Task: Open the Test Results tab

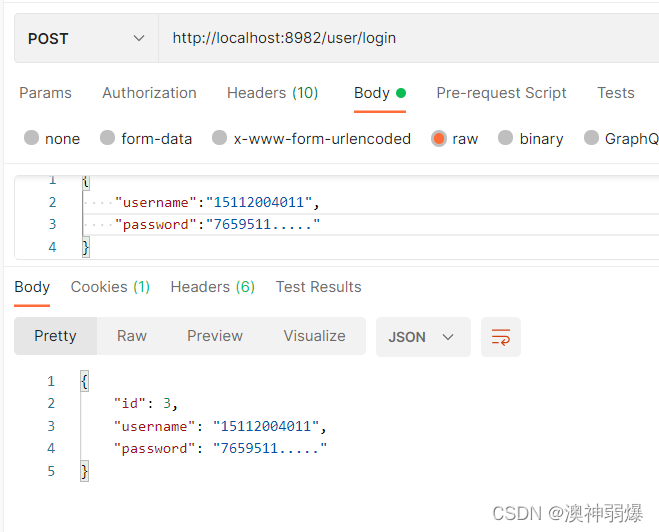Action: pos(319,287)
